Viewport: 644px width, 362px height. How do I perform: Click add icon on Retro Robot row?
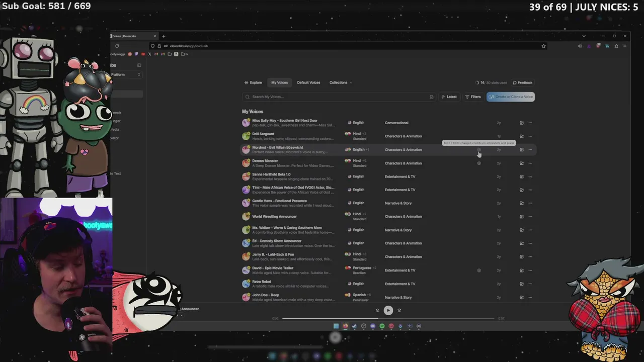pyautogui.click(x=521, y=284)
